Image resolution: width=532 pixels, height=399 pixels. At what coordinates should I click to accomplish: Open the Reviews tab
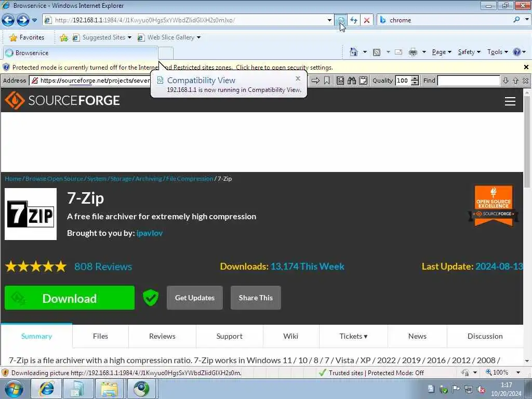(x=162, y=336)
